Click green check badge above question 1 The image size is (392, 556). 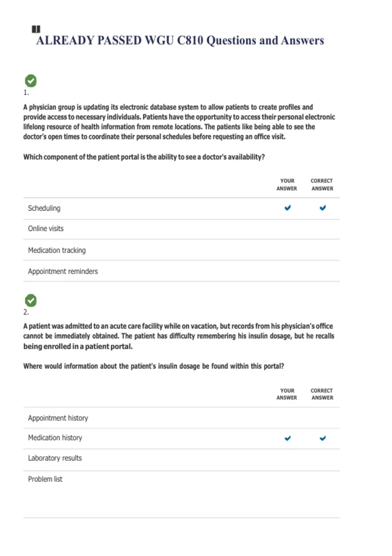31,81
